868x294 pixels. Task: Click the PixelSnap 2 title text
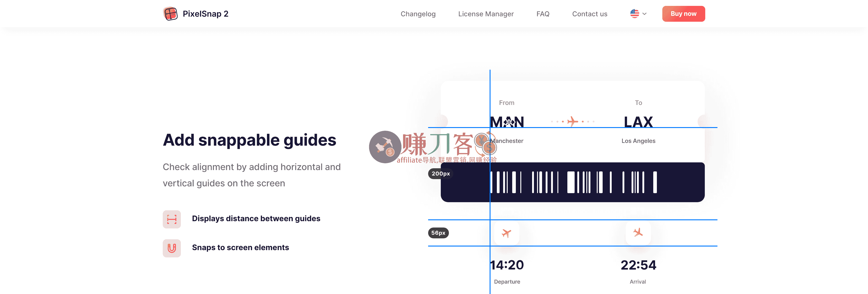pos(205,14)
